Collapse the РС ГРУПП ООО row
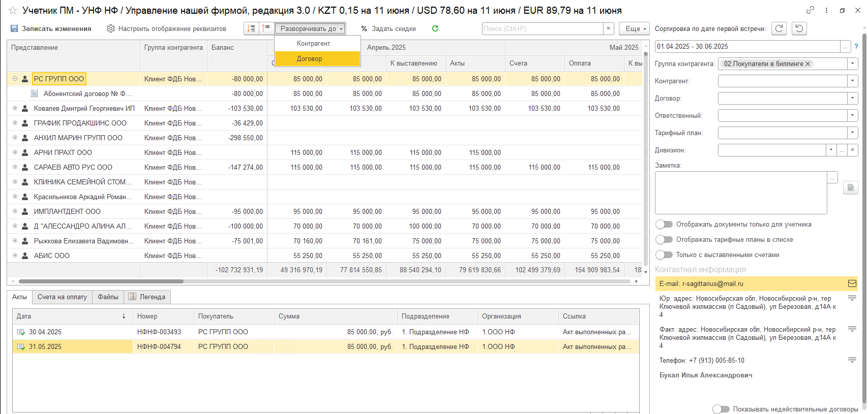 [15, 79]
